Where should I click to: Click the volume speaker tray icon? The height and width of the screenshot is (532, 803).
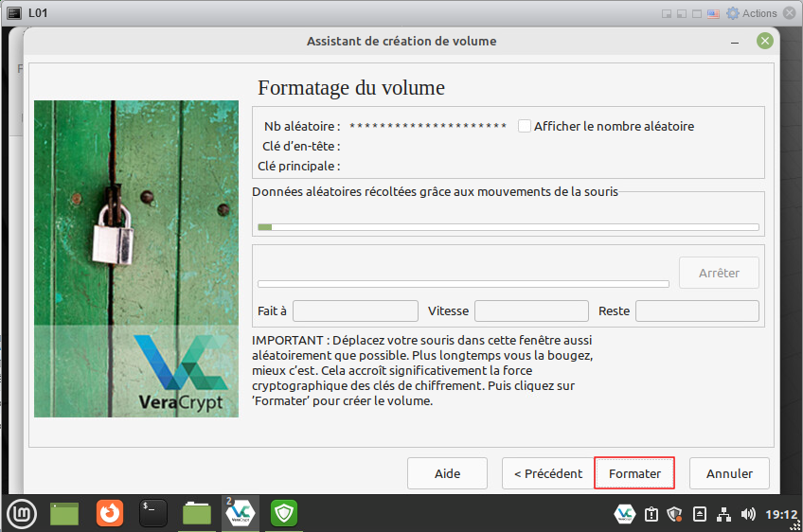click(748, 514)
